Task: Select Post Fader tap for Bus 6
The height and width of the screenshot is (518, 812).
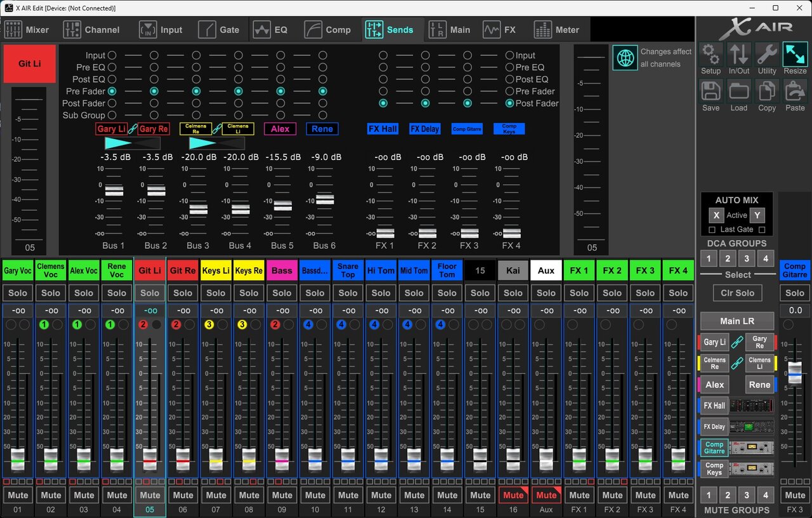Action: click(323, 103)
